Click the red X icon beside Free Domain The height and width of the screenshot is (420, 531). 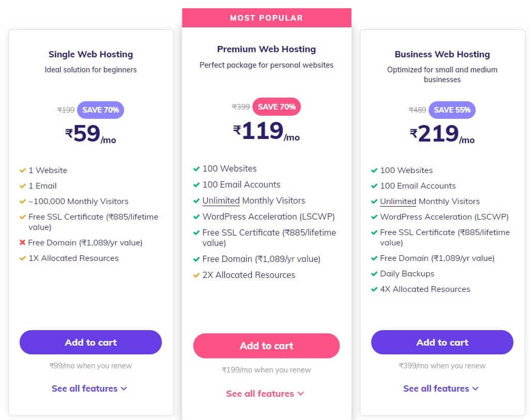click(x=23, y=243)
